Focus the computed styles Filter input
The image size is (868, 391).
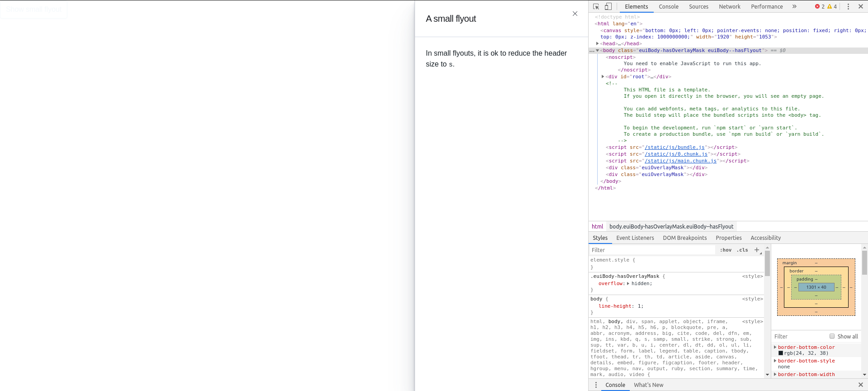click(799, 336)
